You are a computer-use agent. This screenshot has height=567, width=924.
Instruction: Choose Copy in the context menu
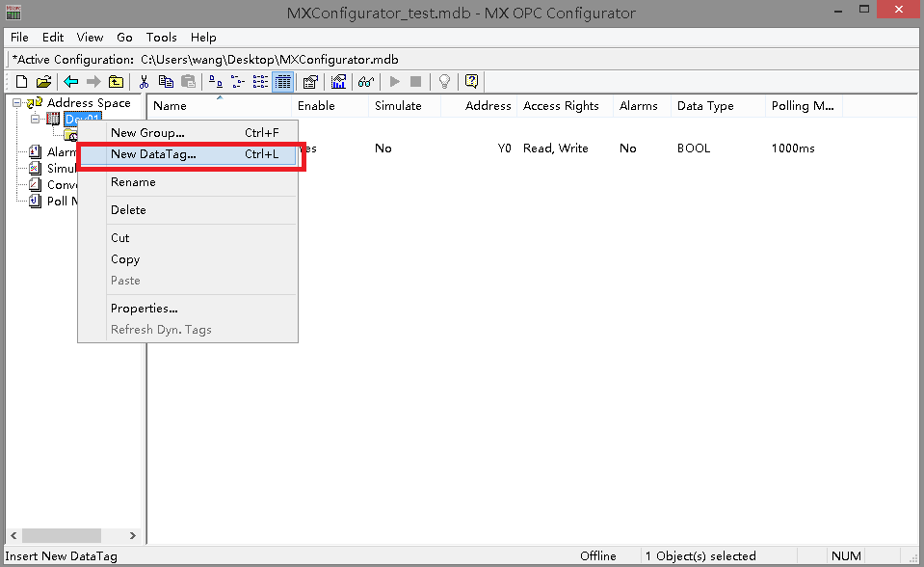point(188,259)
